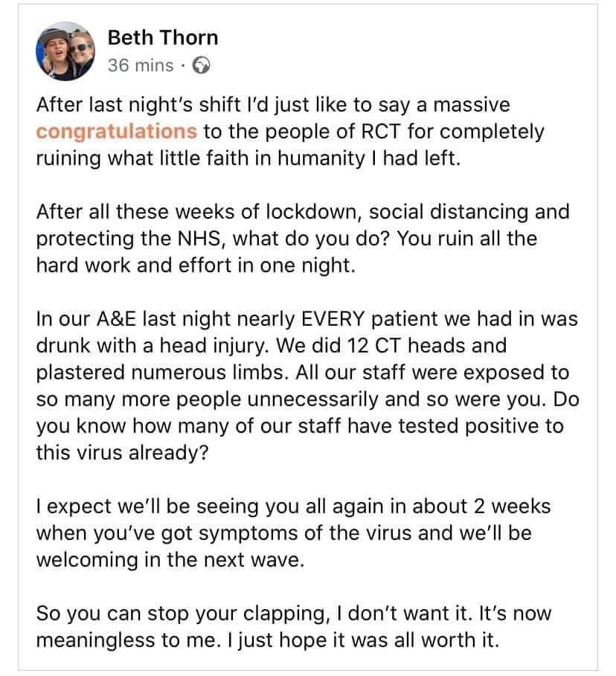Screen dimensions: 616x676
Task: Click the highlighted word congratulations
Action: point(117,132)
